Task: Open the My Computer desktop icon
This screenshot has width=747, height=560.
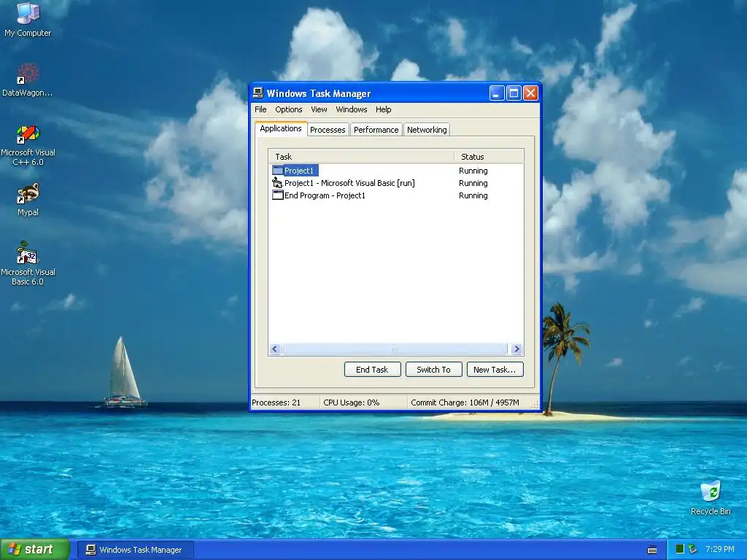Action: pyautogui.click(x=28, y=19)
